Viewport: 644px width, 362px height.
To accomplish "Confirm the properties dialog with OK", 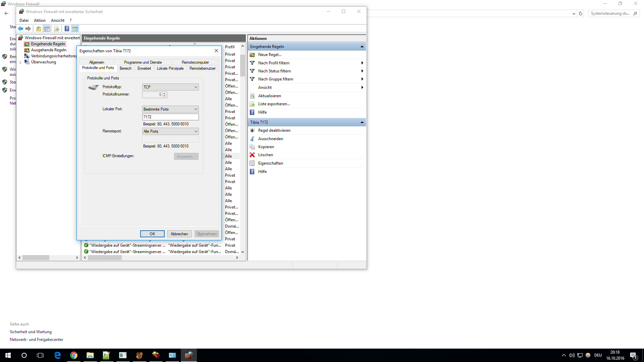I will 152,234.
